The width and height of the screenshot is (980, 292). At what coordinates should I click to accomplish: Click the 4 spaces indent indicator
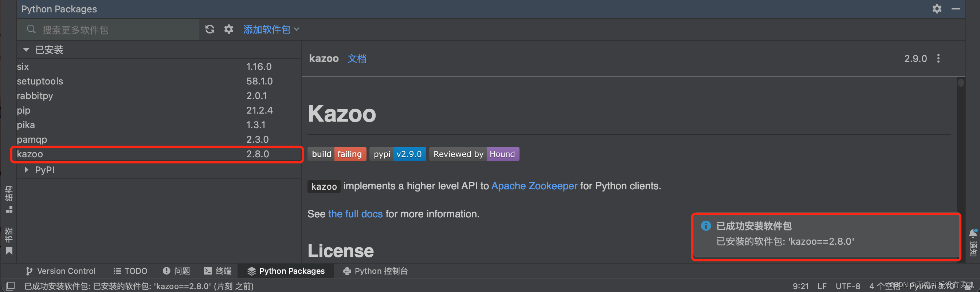(885, 286)
